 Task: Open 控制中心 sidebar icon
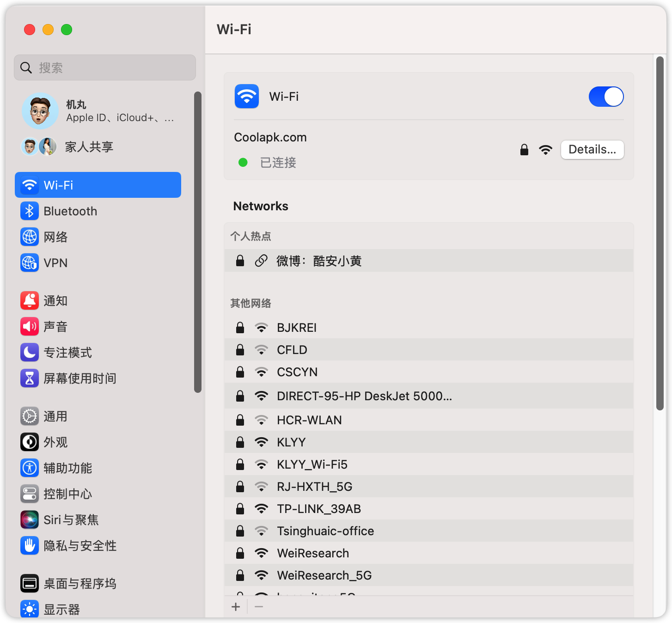click(30, 494)
